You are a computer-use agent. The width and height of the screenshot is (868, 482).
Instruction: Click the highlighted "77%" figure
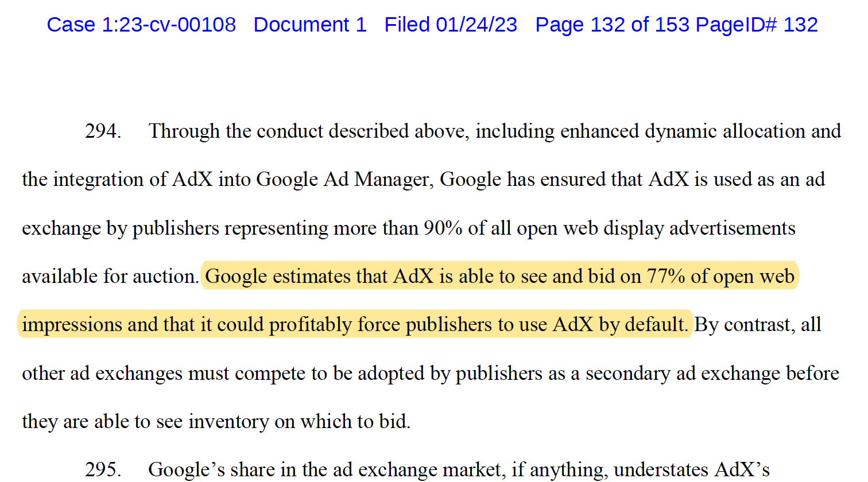666,277
